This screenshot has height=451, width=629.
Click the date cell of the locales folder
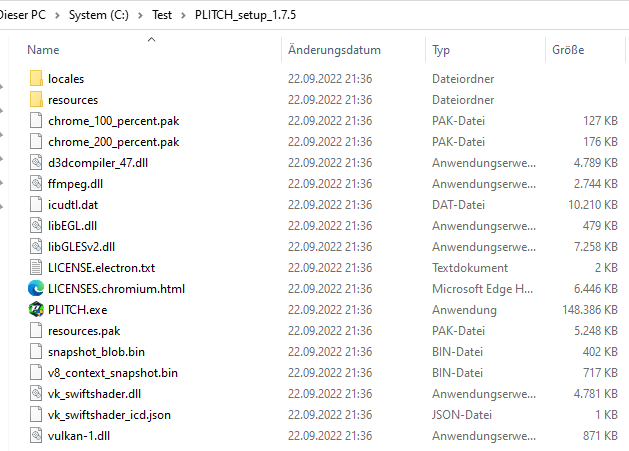click(330, 79)
